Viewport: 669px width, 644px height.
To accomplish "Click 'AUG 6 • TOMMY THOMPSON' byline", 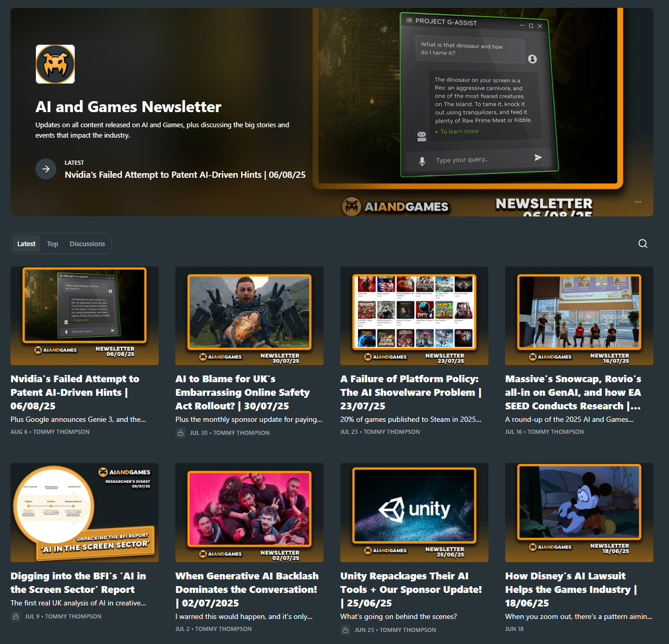I will (x=50, y=432).
